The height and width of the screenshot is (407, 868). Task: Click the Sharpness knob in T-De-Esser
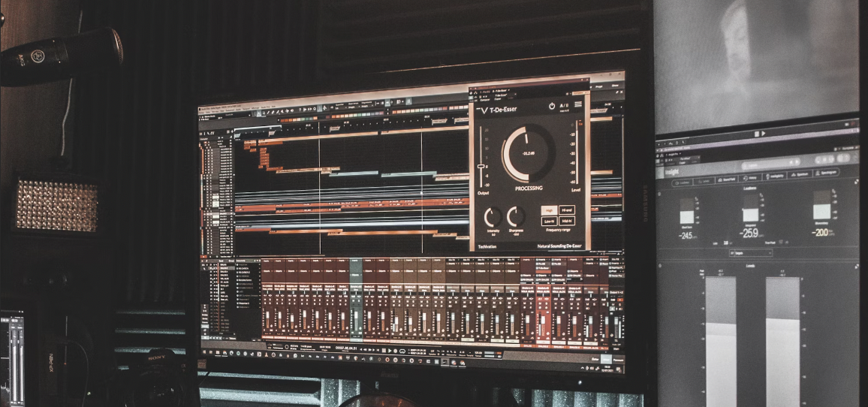pyautogui.click(x=515, y=217)
